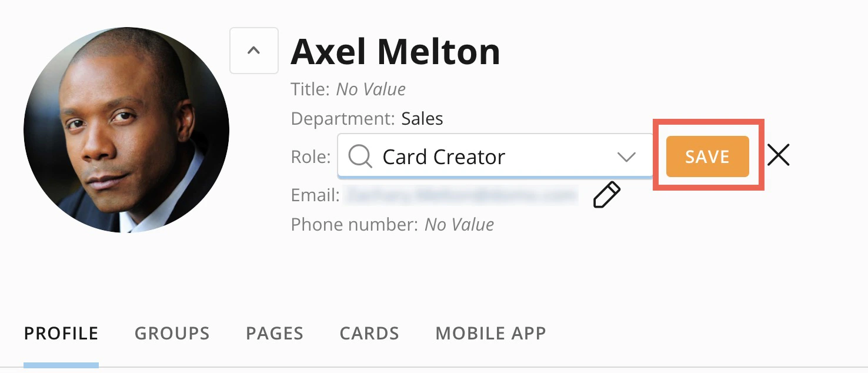This screenshot has height=373, width=868.
Task: Select the Title No Value field
Action: coord(370,89)
